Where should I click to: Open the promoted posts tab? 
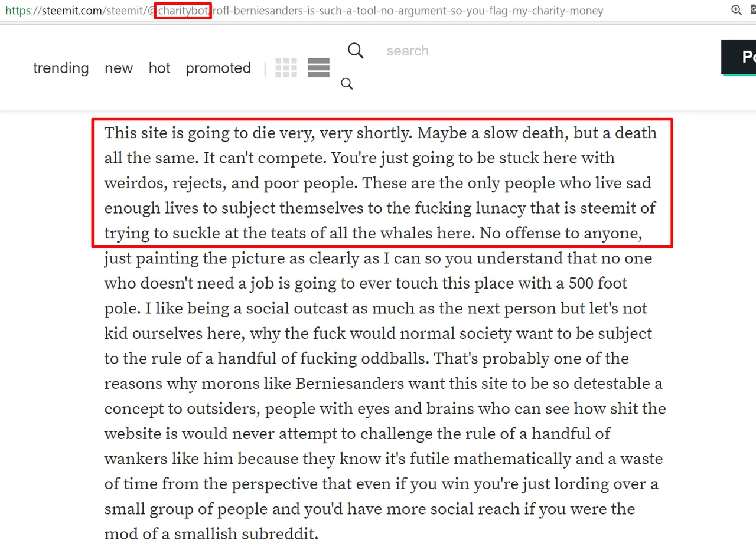[219, 68]
